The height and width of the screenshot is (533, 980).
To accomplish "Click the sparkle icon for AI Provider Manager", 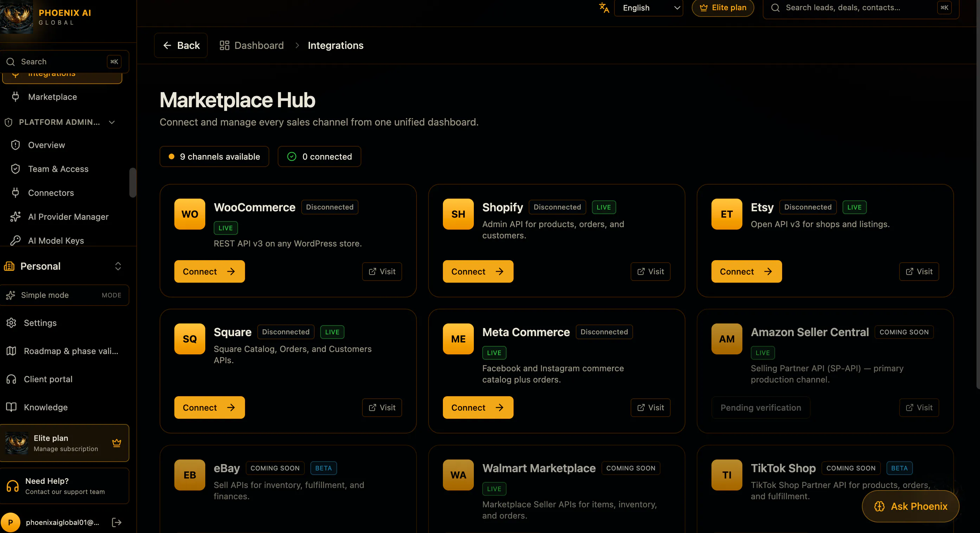I will 15,217.
